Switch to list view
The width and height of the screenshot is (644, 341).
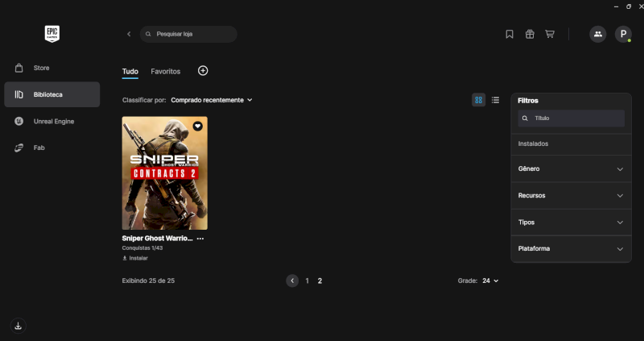(x=495, y=100)
